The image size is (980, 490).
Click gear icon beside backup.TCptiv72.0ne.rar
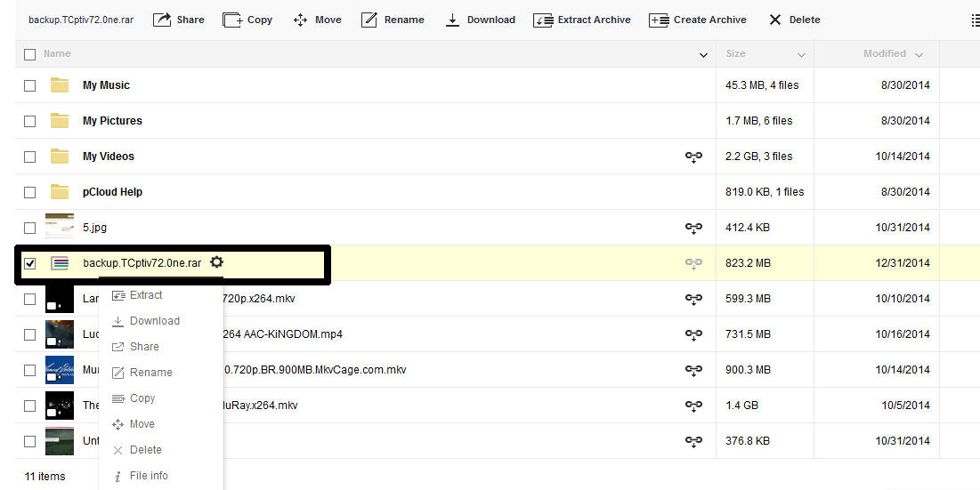216,262
